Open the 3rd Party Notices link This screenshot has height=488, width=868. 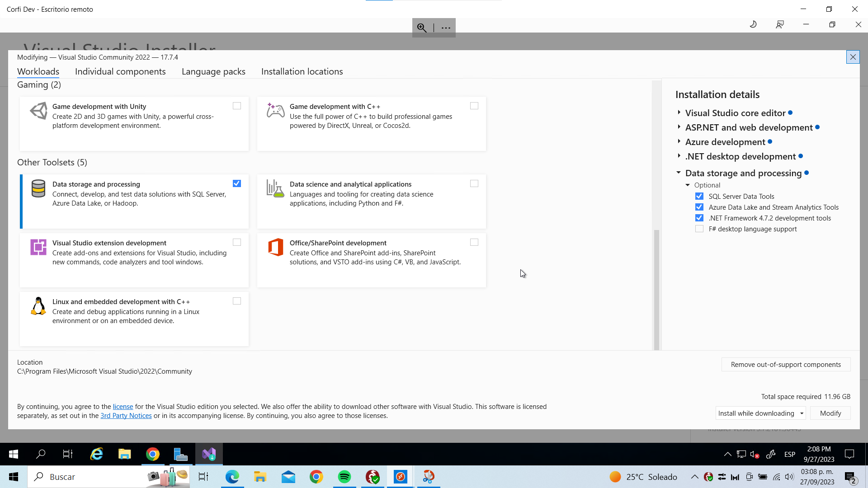coord(126,416)
